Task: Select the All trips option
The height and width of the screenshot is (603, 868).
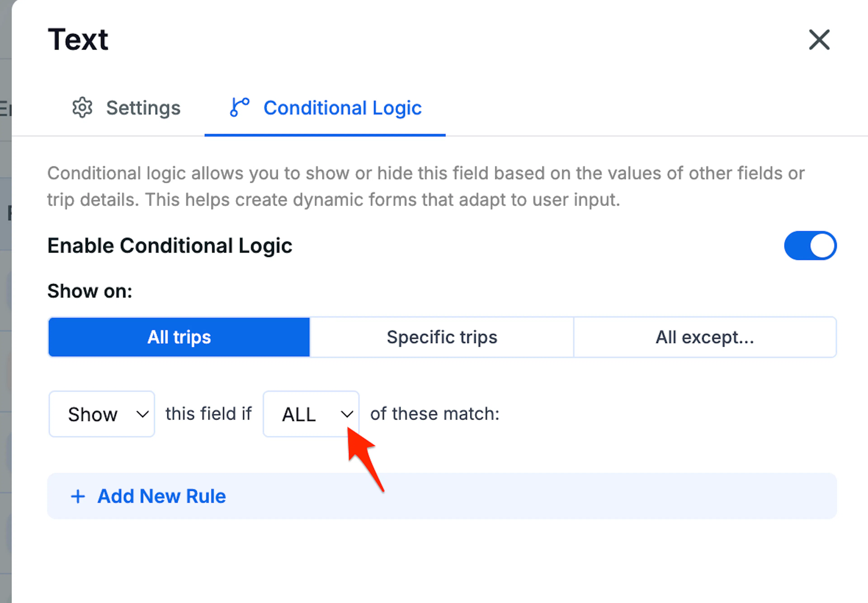Action: [x=179, y=337]
